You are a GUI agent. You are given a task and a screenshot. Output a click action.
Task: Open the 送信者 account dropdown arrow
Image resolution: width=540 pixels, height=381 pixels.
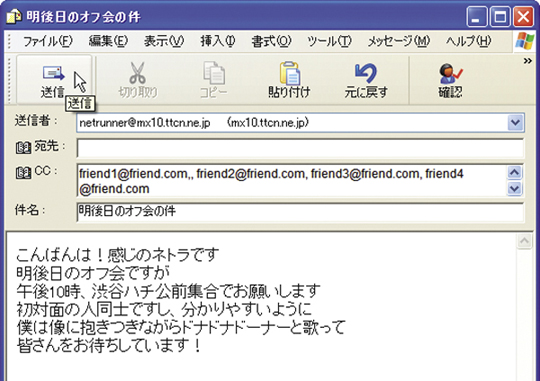tap(515, 123)
